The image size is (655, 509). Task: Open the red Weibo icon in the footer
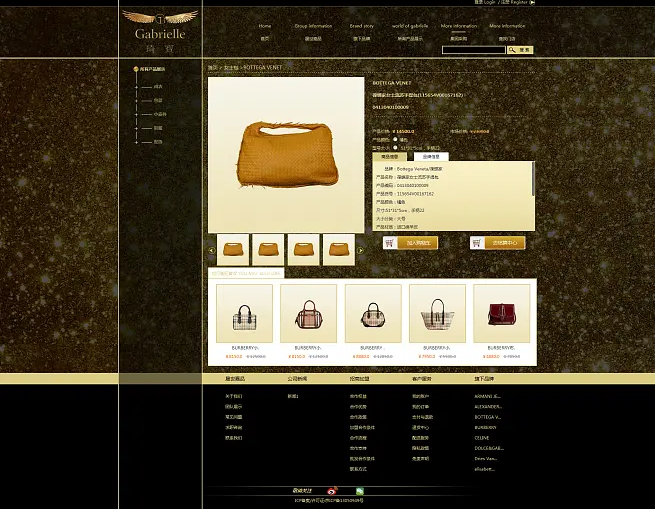tap(333, 491)
